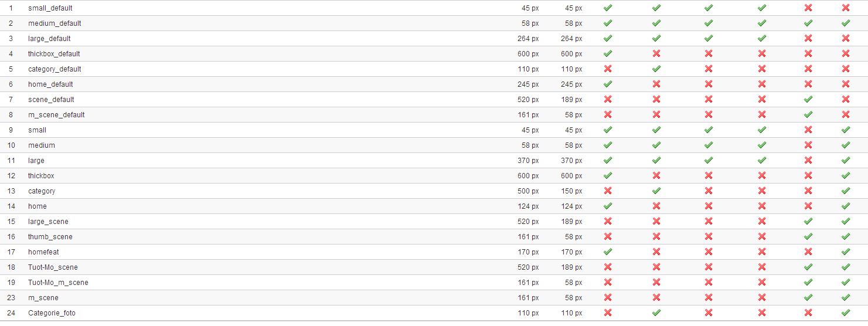Disable the last green check in medium_default row
Screen dimensions: 868x326
click(x=846, y=23)
